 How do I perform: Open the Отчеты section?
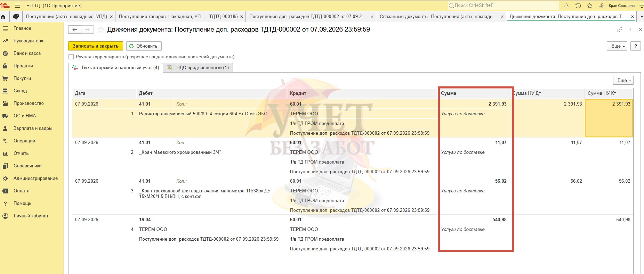22,153
